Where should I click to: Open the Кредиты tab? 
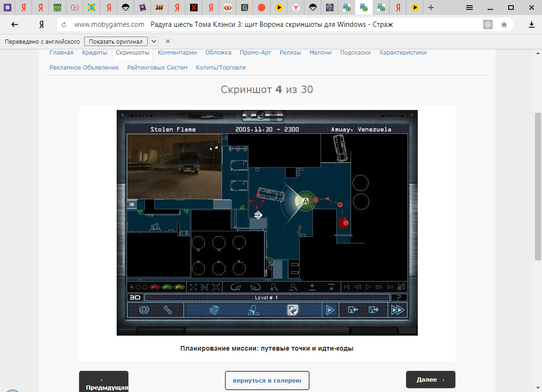[95, 53]
